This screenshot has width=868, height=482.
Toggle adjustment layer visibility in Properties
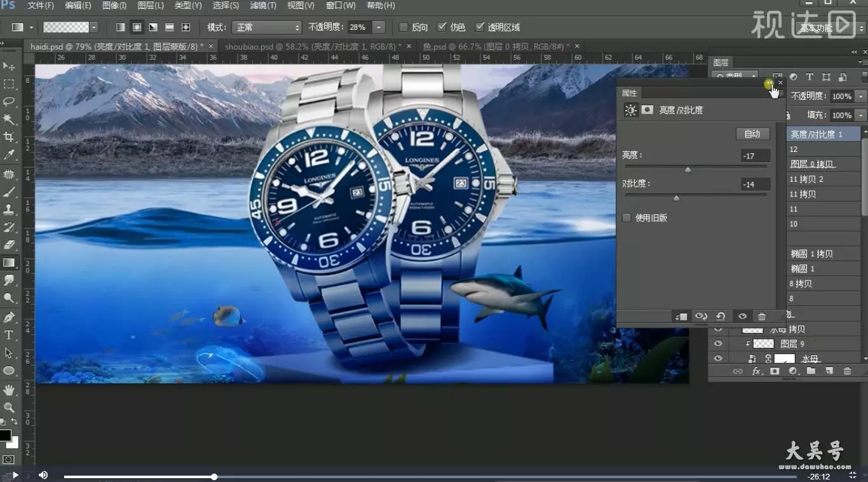(x=742, y=316)
